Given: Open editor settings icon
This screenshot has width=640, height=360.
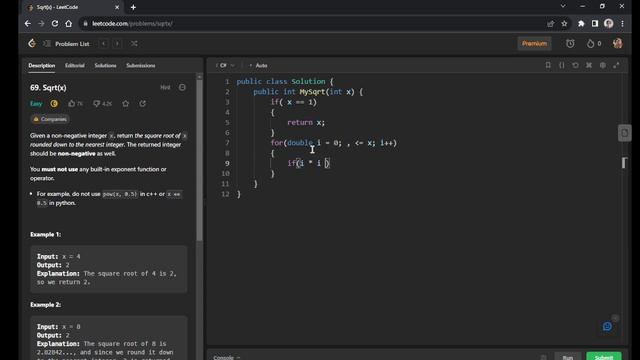Looking at the screenshot, I should (x=602, y=65).
